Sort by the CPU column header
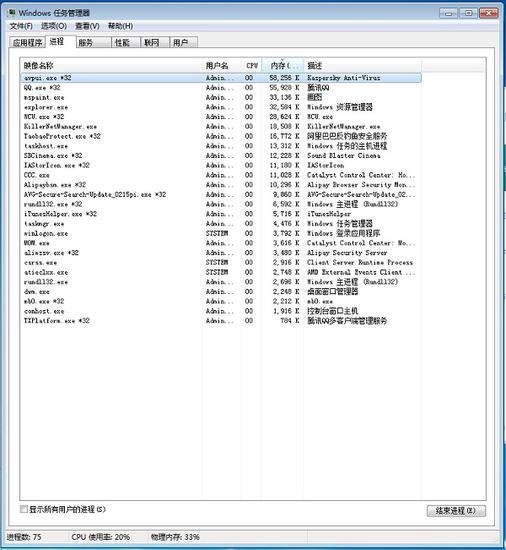The height and width of the screenshot is (550, 506). click(251, 66)
